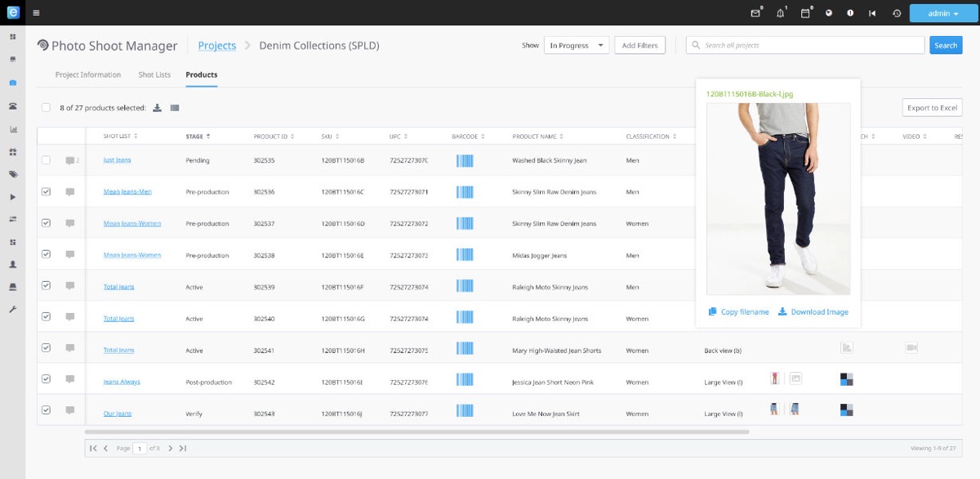980x479 pixels.
Task: Open the wrench settings sidebar icon
Action: 12,310
